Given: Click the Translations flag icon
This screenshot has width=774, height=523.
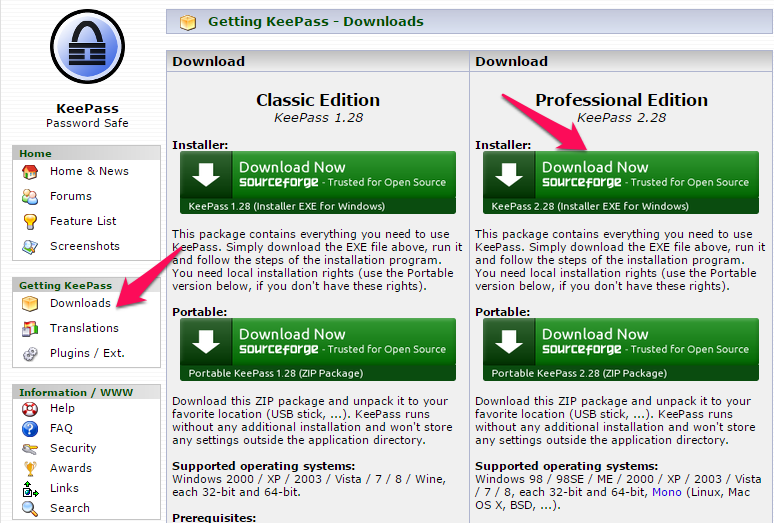Looking at the screenshot, I should pyautogui.click(x=30, y=329).
